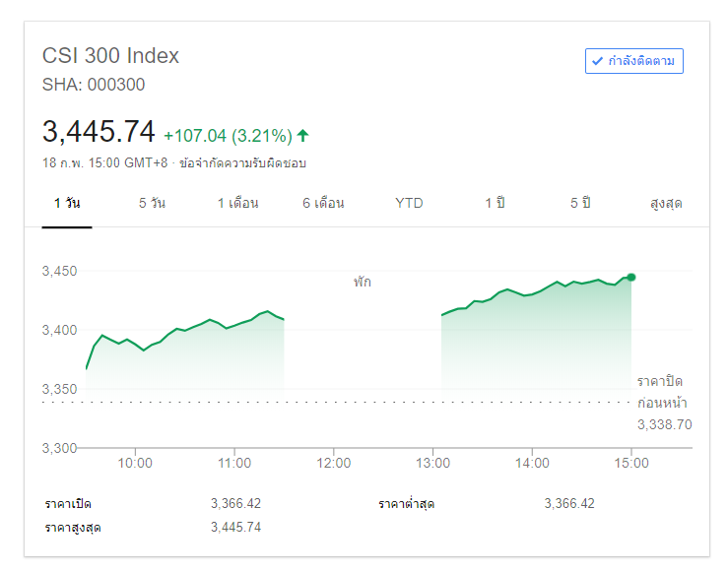Open the 1 เดือน range tab
Viewport: 728px width, 572px height.
click(x=237, y=203)
